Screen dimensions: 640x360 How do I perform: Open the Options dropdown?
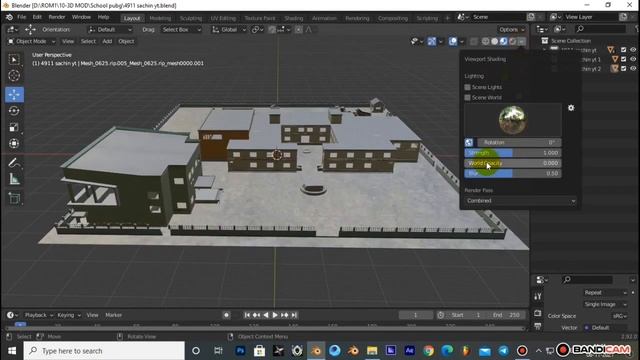(x=511, y=30)
